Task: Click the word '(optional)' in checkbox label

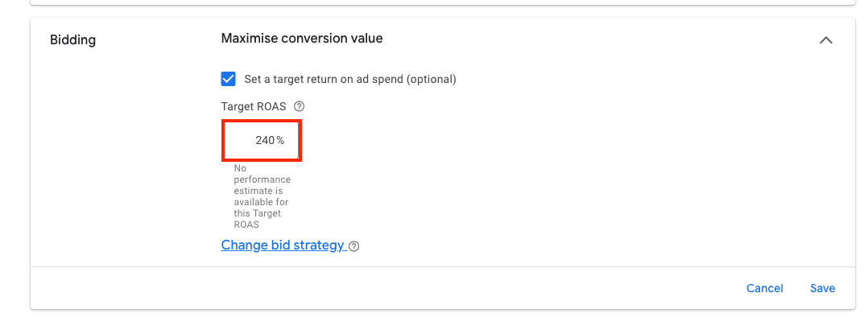Action: click(x=432, y=79)
